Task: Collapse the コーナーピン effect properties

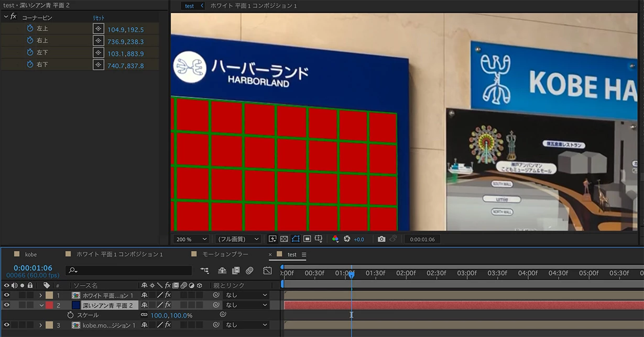Action: click(6, 17)
